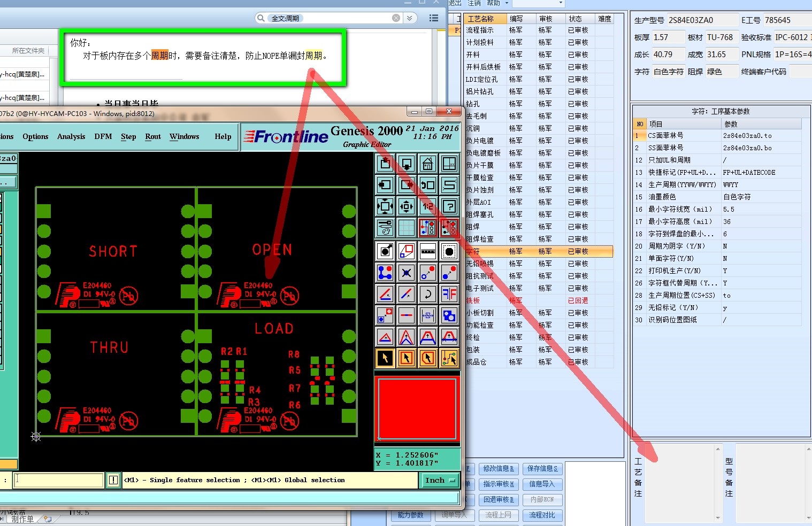812x526 pixels.
Task: Clear the 全文:周期 search box with X
Action: (x=396, y=18)
